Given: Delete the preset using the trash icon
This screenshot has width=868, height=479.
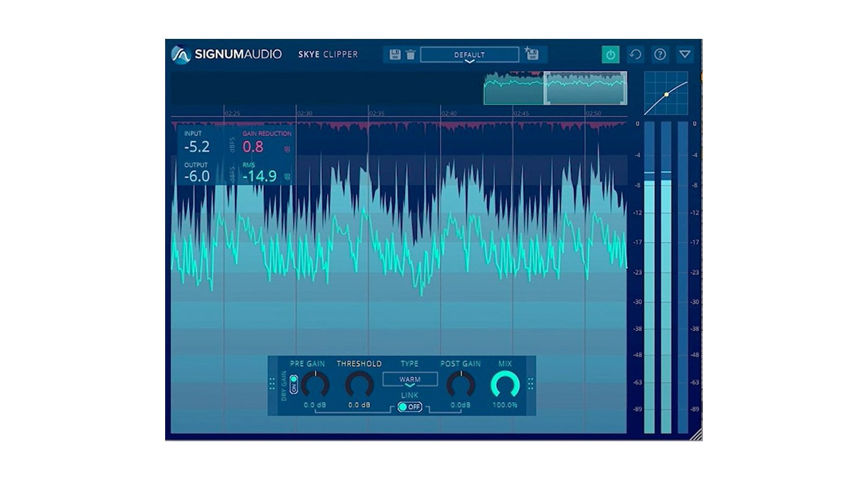Looking at the screenshot, I should (411, 55).
